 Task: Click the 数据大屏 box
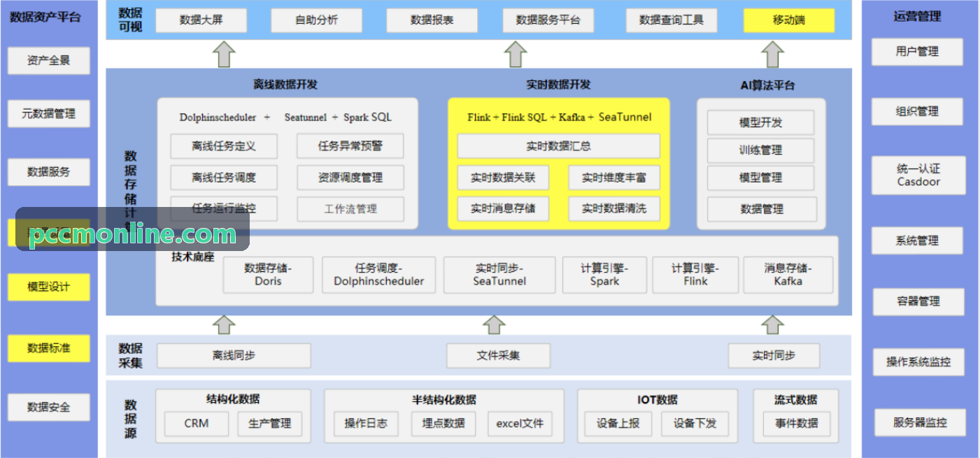(201, 20)
